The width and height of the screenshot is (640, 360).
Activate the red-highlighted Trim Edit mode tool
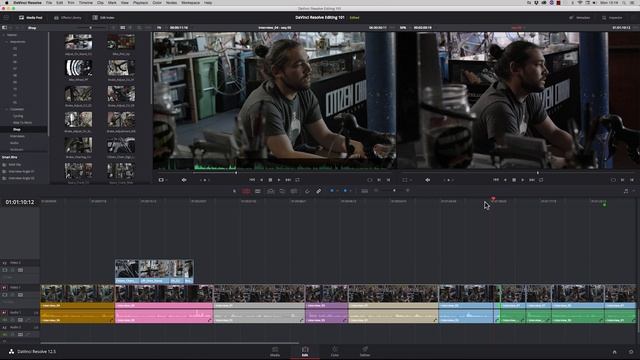(246, 191)
